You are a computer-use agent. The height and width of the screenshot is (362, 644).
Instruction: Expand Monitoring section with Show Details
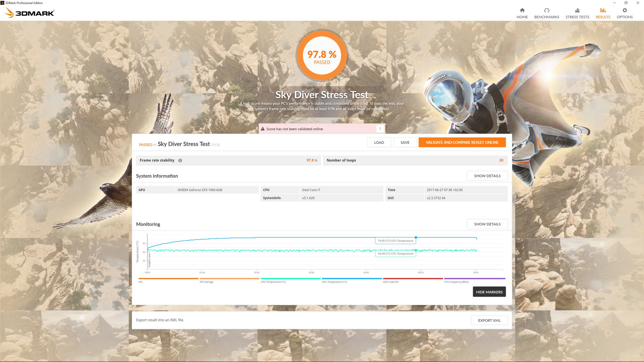click(487, 224)
